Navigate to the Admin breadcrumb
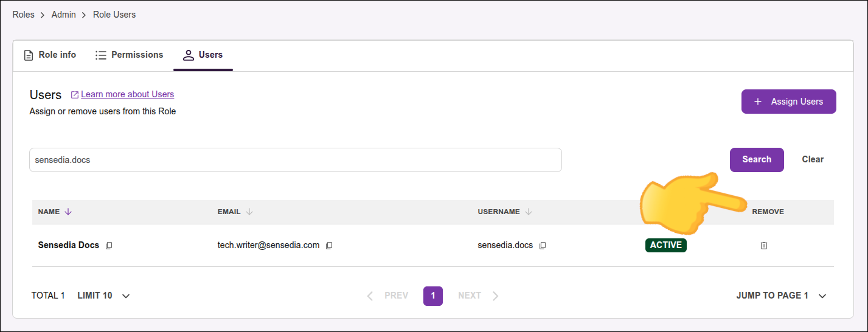This screenshot has width=868, height=332. click(63, 15)
